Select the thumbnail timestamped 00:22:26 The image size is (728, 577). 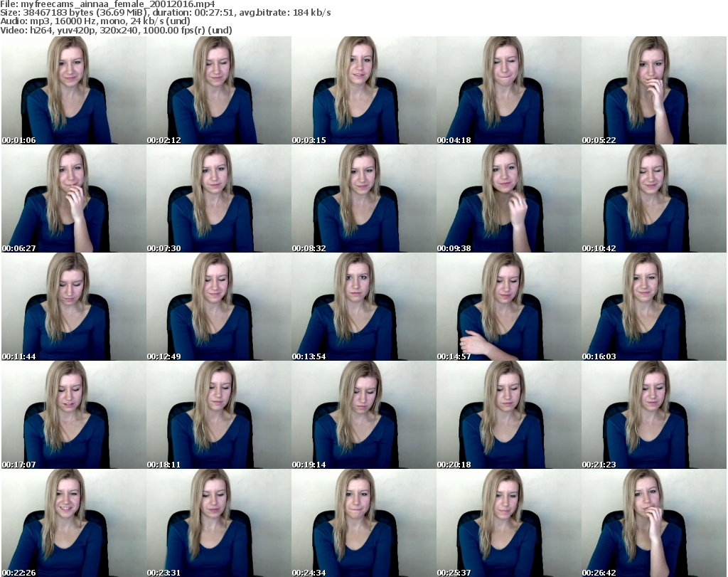tap(74, 523)
